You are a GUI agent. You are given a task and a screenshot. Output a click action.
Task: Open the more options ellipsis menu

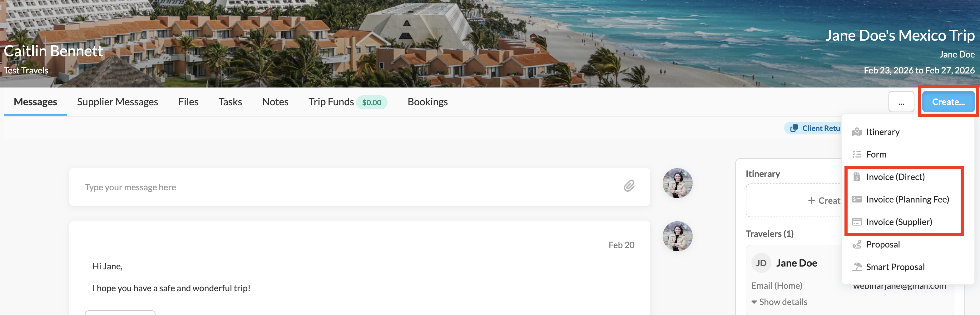click(901, 102)
